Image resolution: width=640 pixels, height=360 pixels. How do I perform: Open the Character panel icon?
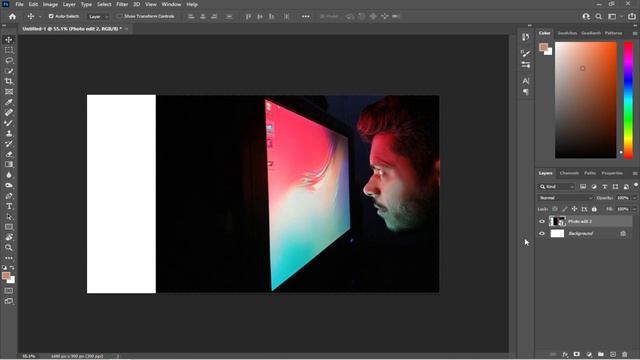[x=525, y=81]
